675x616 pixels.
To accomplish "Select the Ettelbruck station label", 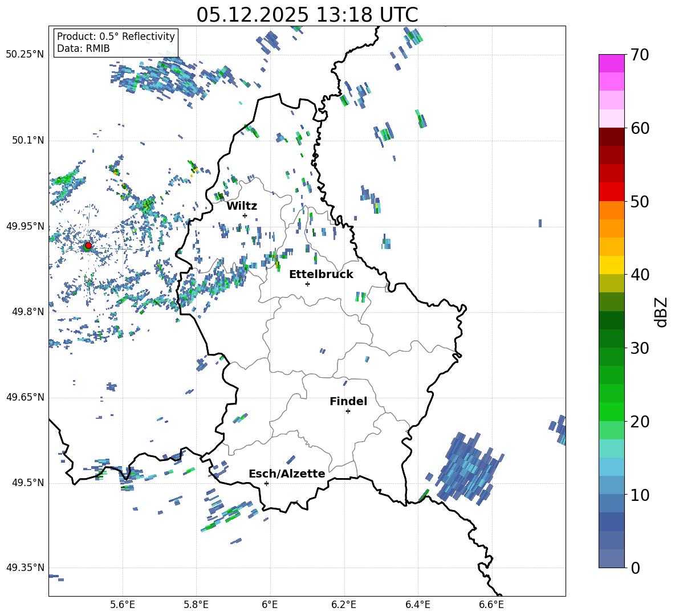I will (x=320, y=274).
